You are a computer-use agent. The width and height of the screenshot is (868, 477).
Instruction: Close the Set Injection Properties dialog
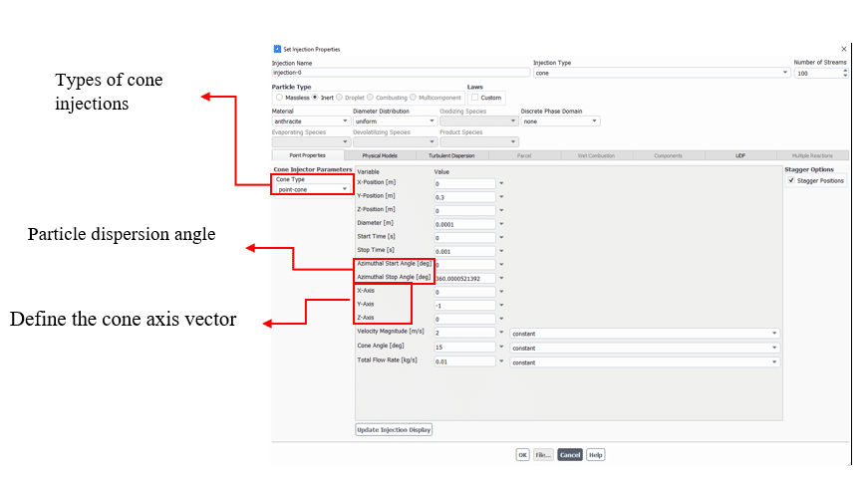pos(843,49)
